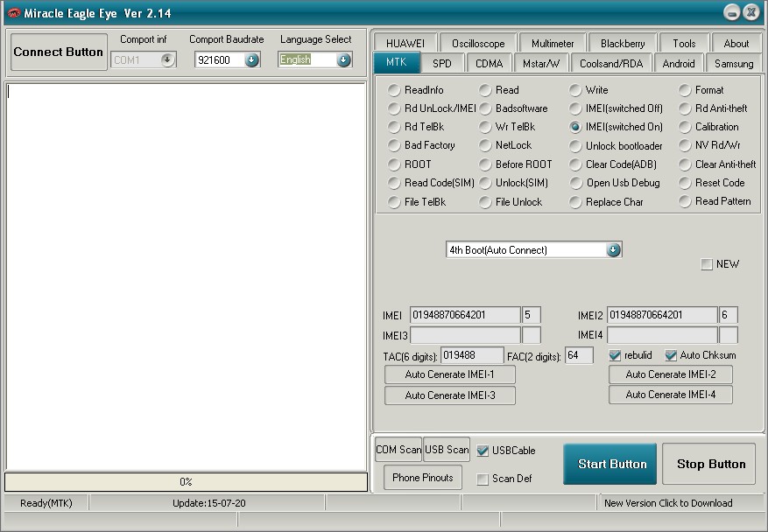Select Replace Char radio button
Screen dimensions: 768x532
(x=607, y=202)
